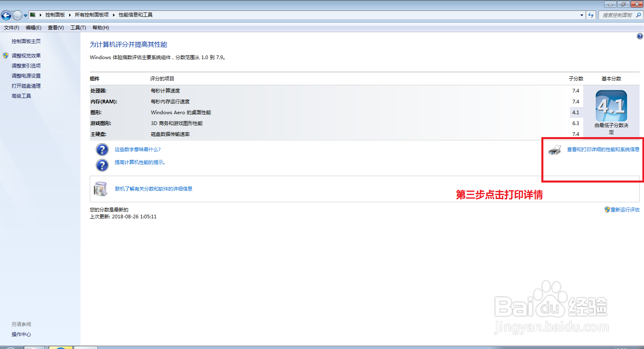Open 联机了解有关分数和软件的详细信息 link
The width and height of the screenshot is (644, 349).
(x=154, y=189)
